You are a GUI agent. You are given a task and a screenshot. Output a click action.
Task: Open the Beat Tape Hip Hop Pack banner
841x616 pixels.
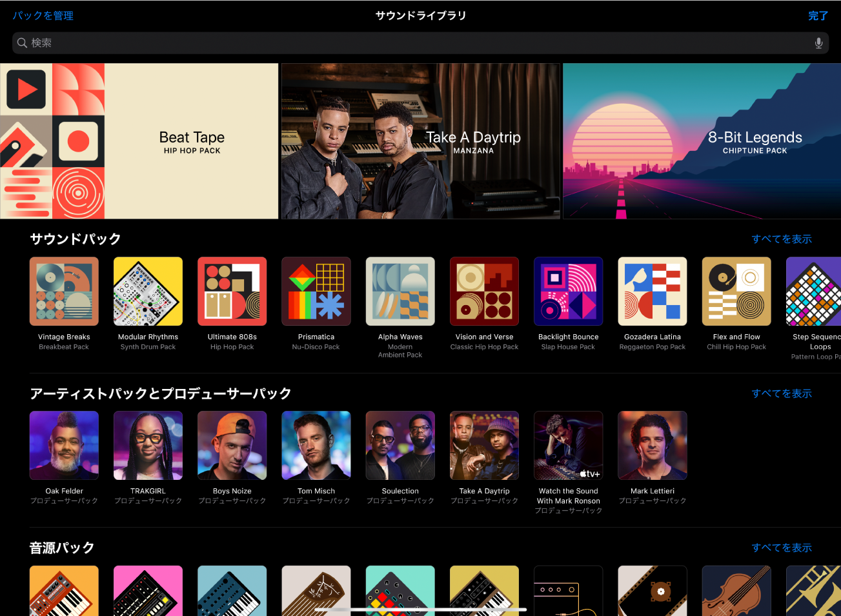click(139, 141)
